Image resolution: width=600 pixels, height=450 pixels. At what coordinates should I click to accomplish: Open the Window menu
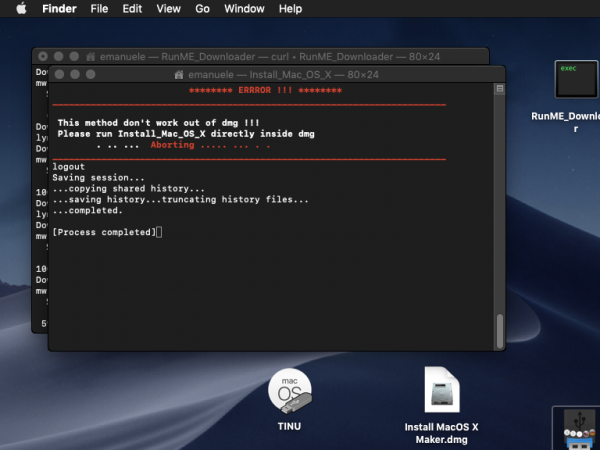point(244,8)
